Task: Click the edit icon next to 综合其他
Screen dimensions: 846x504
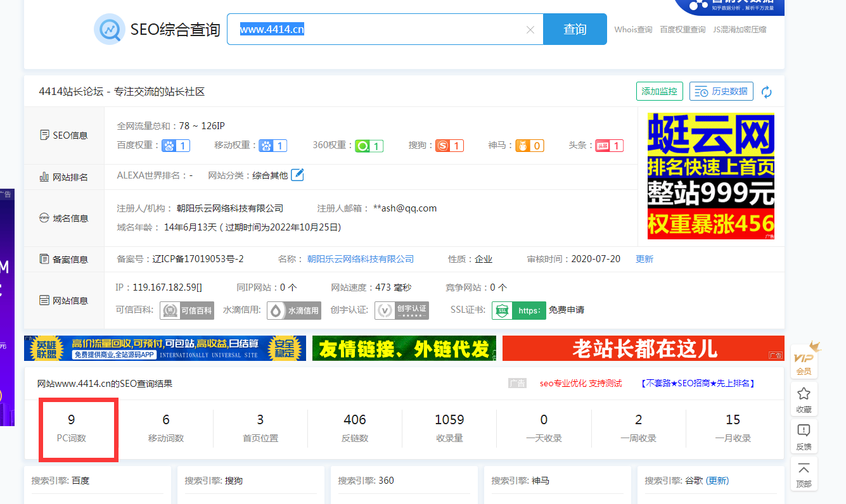Action: [x=297, y=175]
